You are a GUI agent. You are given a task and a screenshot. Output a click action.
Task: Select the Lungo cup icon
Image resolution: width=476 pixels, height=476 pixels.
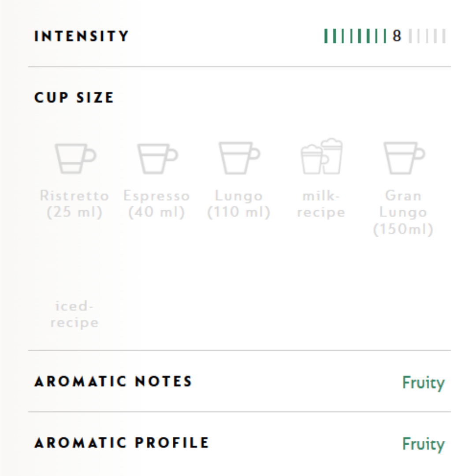point(239,158)
